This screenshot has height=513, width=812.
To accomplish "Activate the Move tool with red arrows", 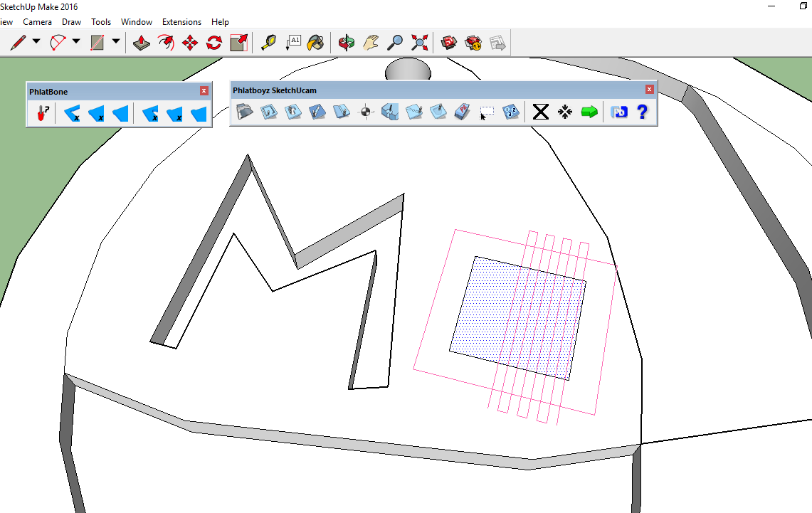I will pyautogui.click(x=190, y=43).
